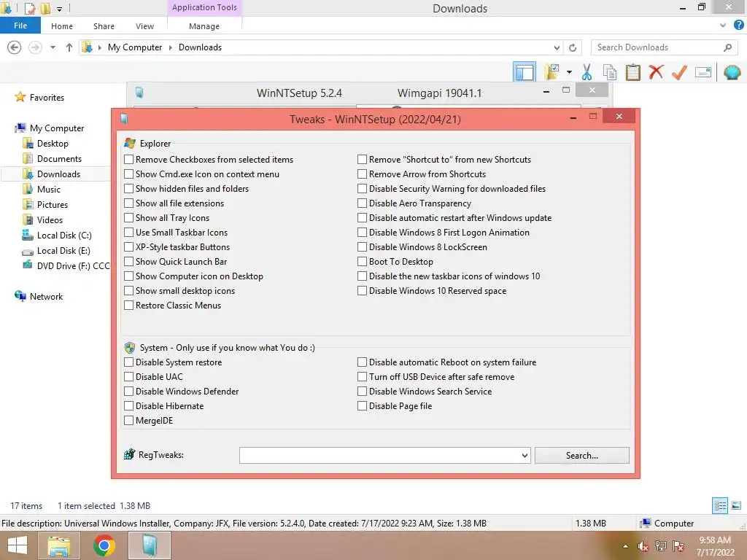
Task: Click the muted speaker tray icon
Action: pyautogui.click(x=643, y=546)
